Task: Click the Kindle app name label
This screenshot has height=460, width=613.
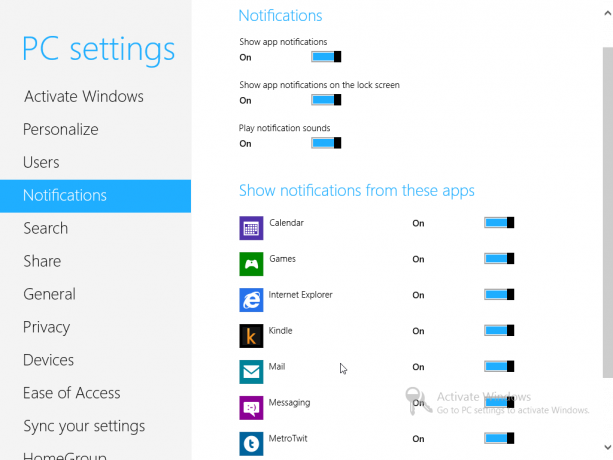Action: tap(280, 331)
